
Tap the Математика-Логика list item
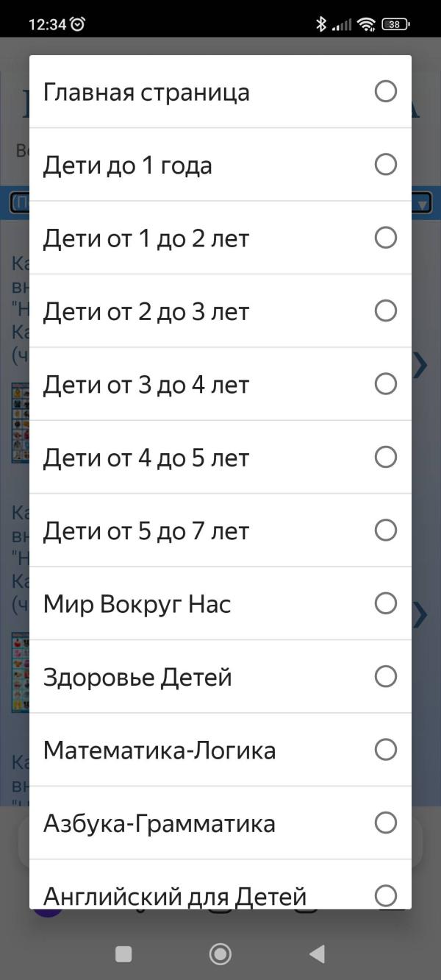[x=220, y=750]
